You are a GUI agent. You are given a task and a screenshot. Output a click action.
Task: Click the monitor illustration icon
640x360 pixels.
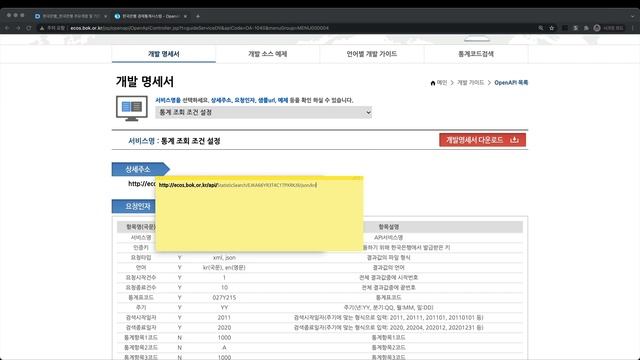point(132,109)
